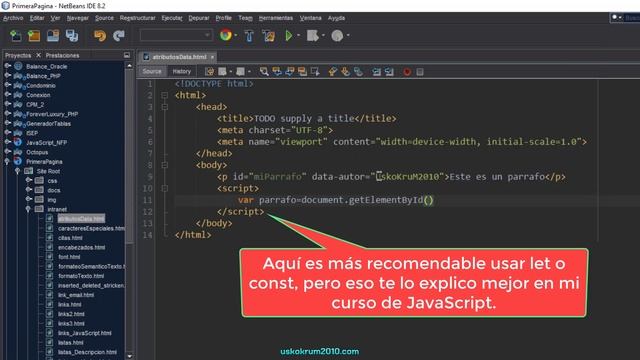Click the Redo arrow icon
The image size is (640, 360).
click(x=119, y=36)
